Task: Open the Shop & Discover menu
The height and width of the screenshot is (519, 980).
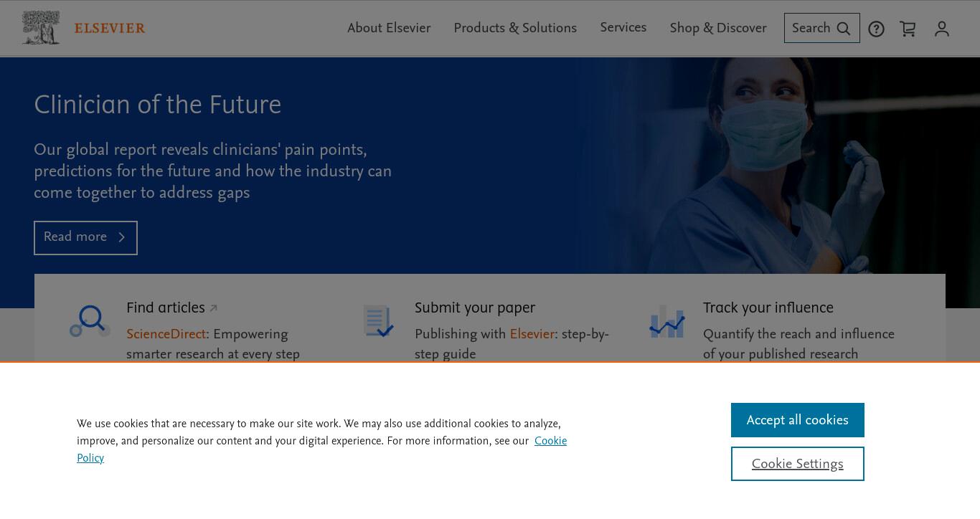Action: (718, 28)
